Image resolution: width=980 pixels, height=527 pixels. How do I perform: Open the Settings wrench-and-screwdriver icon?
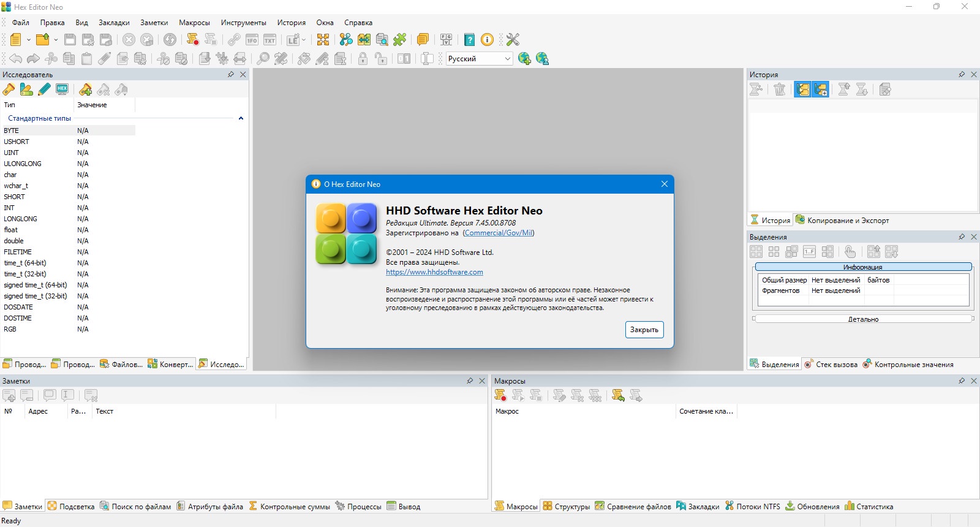point(513,40)
